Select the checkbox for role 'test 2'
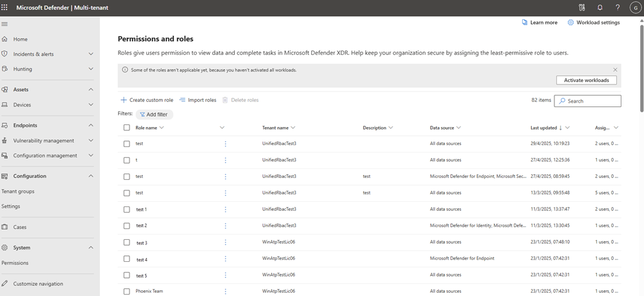The height and width of the screenshot is (296, 644). point(126,226)
